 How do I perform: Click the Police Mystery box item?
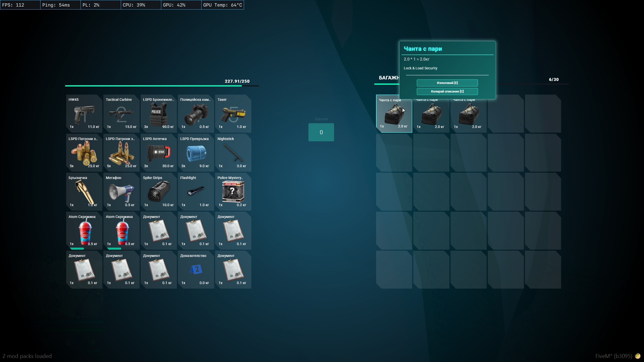[233, 192]
